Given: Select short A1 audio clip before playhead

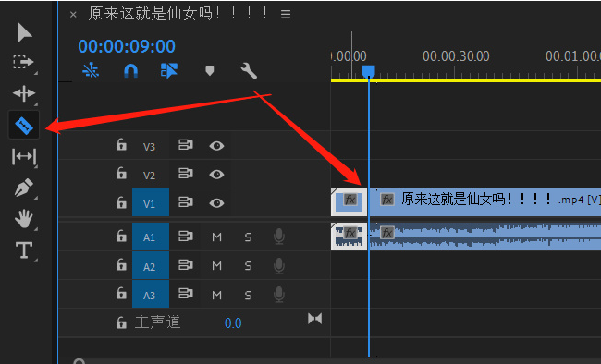Looking at the screenshot, I should (x=349, y=237).
